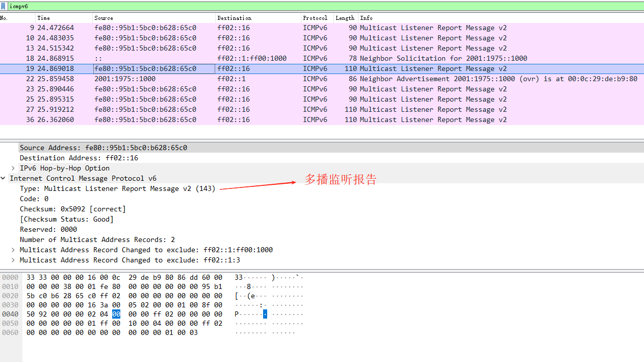This screenshot has height=362, width=644.
Task: Select Neighbor Solicitation packet 18
Action: [322, 58]
